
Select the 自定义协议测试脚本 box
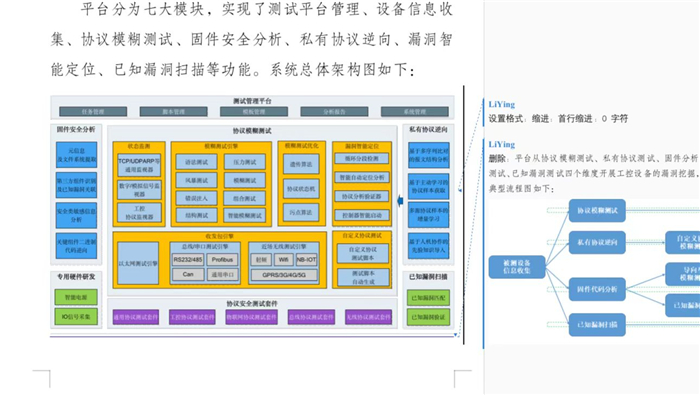[x=363, y=254]
